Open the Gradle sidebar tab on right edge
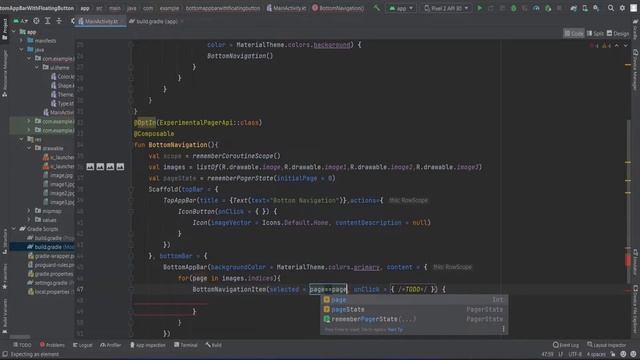This screenshot has width=640, height=360. (636, 29)
